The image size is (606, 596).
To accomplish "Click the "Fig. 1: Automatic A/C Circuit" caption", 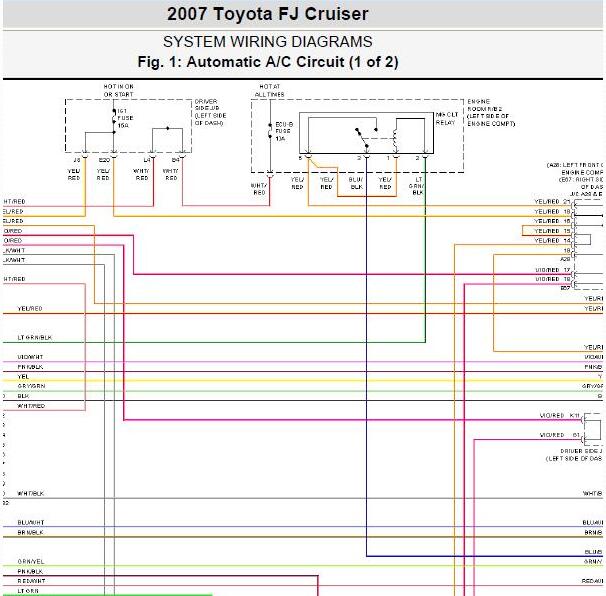I will pos(267,62).
